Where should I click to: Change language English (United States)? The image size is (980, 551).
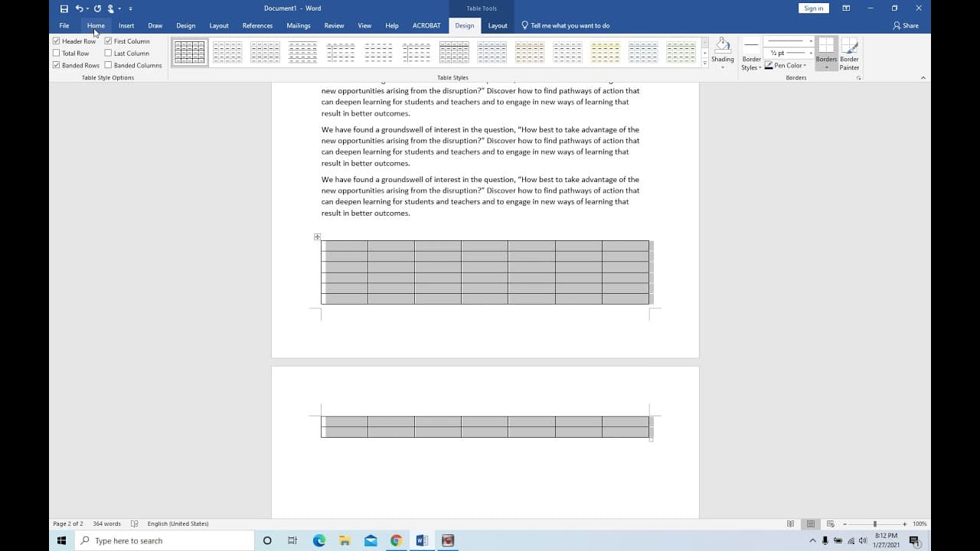tap(178, 523)
